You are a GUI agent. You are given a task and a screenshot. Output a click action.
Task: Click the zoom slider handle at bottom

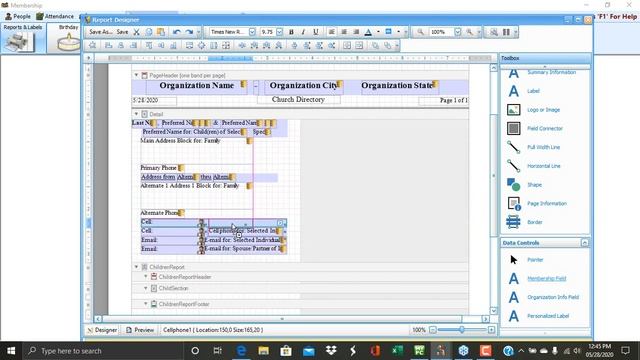pyautogui.click(x=462, y=330)
